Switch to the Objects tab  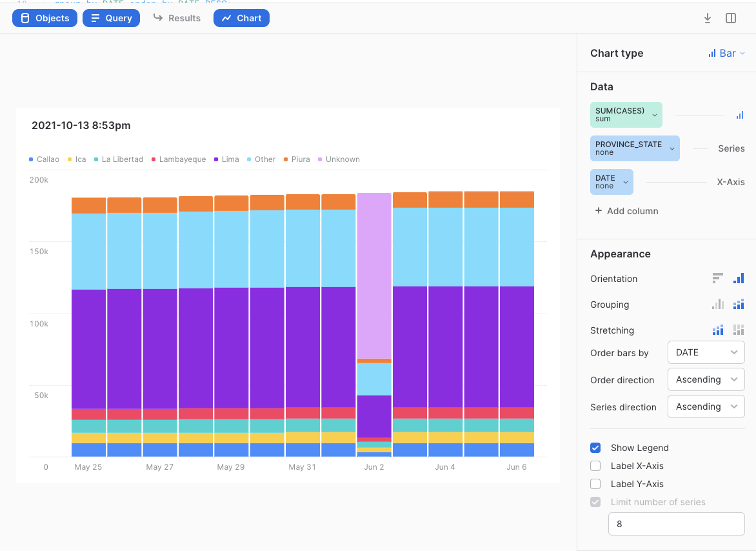(x=45, y=18)
